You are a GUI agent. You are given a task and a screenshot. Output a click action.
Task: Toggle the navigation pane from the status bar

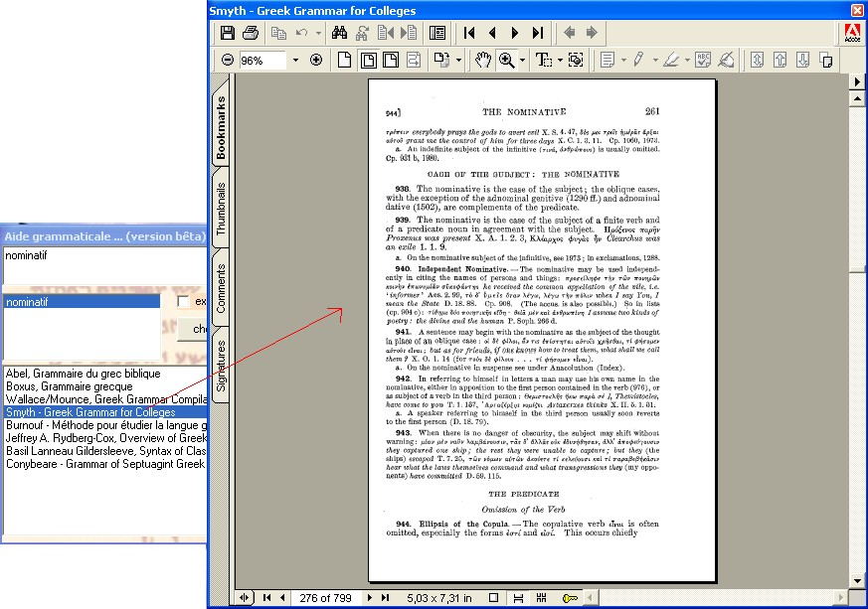245,598
